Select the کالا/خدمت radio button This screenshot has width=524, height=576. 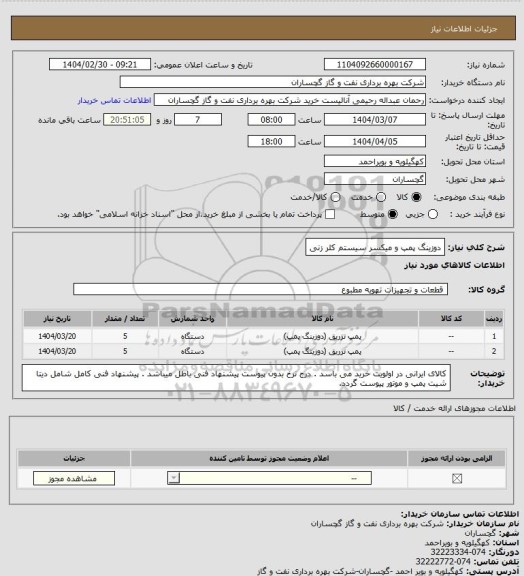[x=335, y=197]
